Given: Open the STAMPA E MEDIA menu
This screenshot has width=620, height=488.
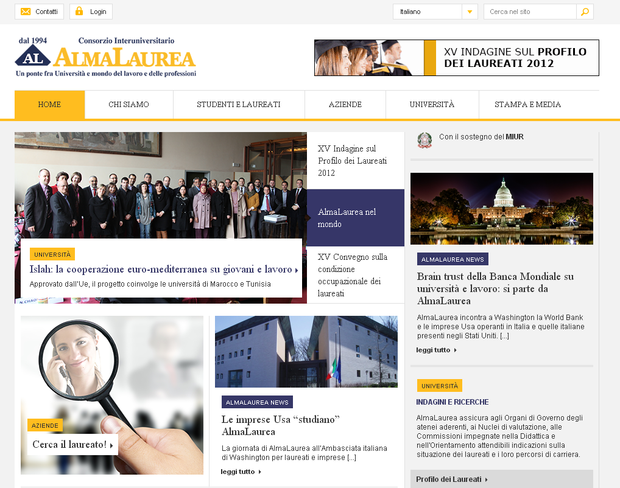Looking at the screenshot, I should [x=527, y=104].
